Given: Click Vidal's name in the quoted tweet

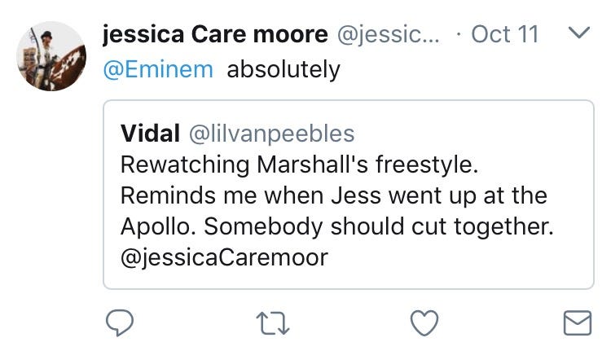Looking at the screenshot, I should click(x=150, y=134).
